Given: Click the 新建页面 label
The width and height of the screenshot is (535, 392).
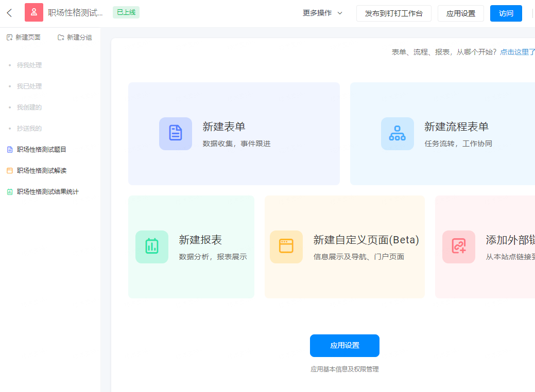Looking at the screenshot, I should pyautogui.click(x=28, y=38).
